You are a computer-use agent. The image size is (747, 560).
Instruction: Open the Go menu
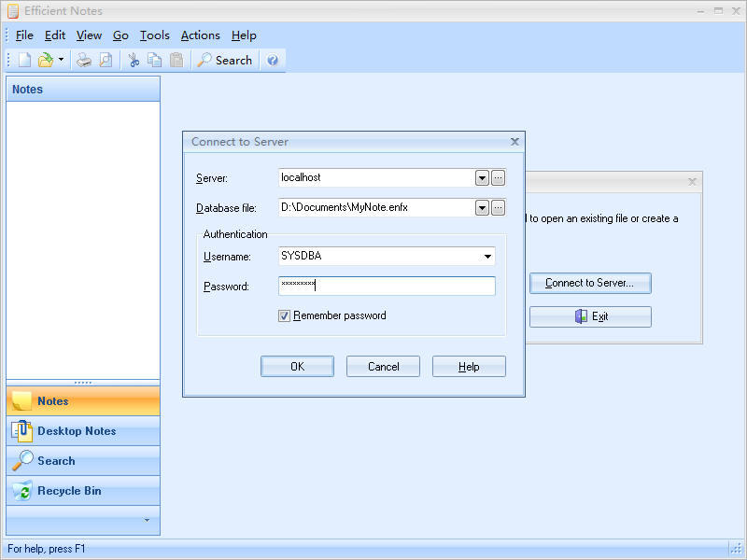point(120,35)
